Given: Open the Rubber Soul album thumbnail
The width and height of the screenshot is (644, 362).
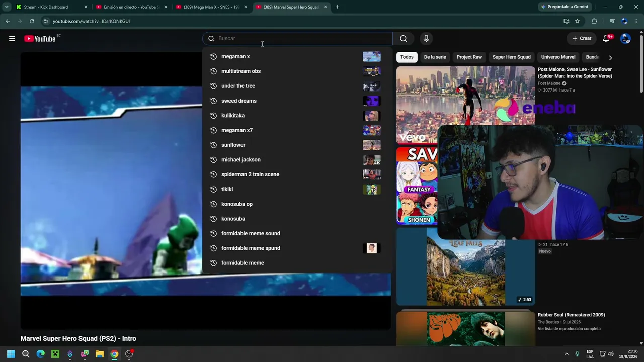Looking at the screenshot, I should click(466, 328).
